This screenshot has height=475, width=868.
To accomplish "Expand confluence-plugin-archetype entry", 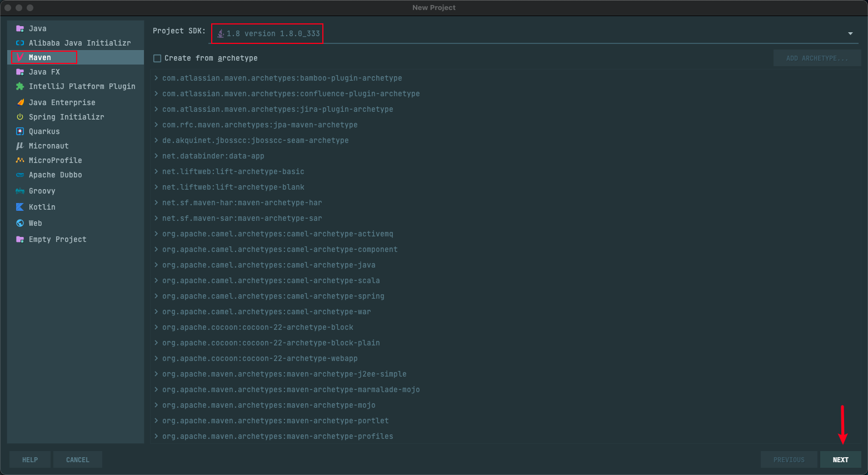I will click(156, 93).
